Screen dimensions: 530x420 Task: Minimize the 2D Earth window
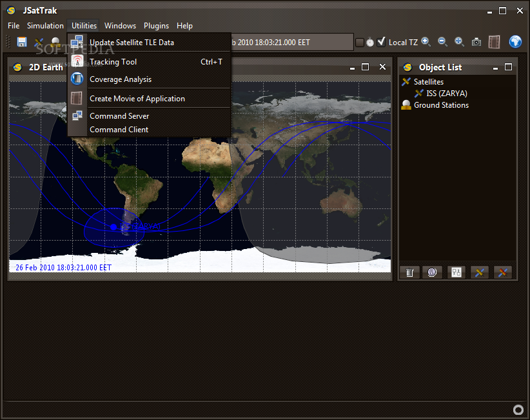point(352,68)
